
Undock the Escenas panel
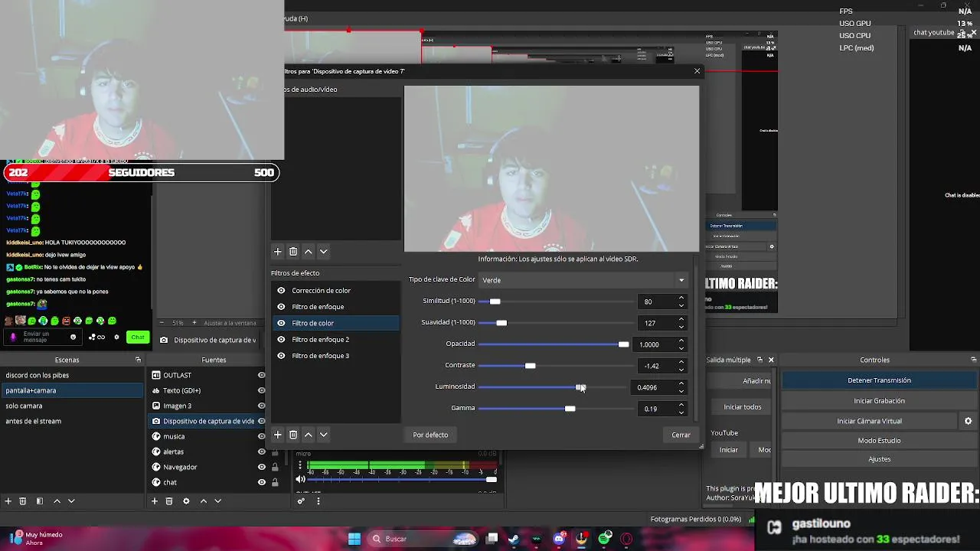click(x=138, y=360)
